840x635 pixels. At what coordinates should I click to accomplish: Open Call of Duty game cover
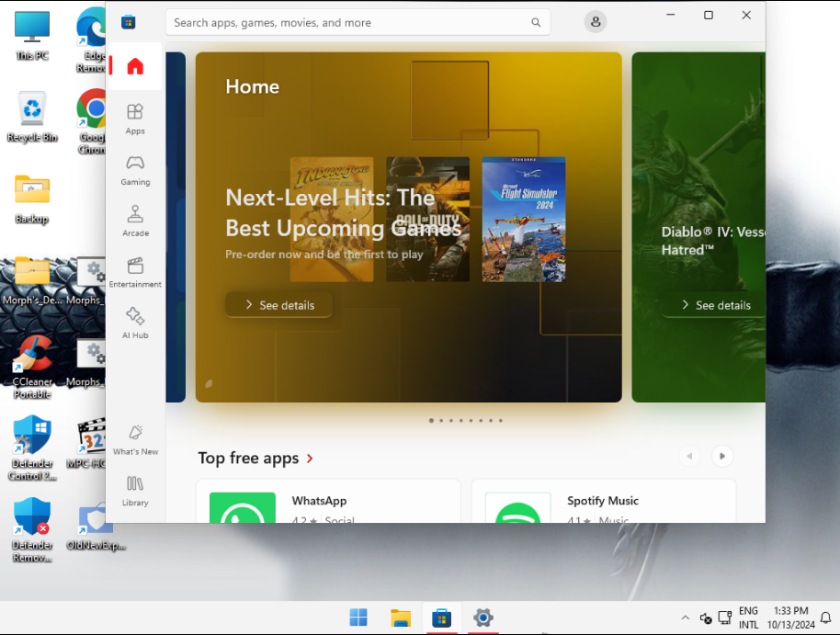point(427,219)
